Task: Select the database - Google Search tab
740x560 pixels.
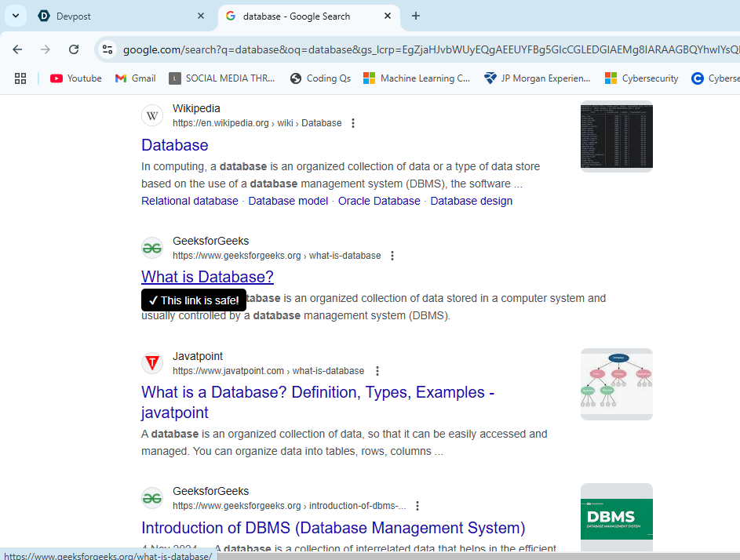Action: pos(309,16)
